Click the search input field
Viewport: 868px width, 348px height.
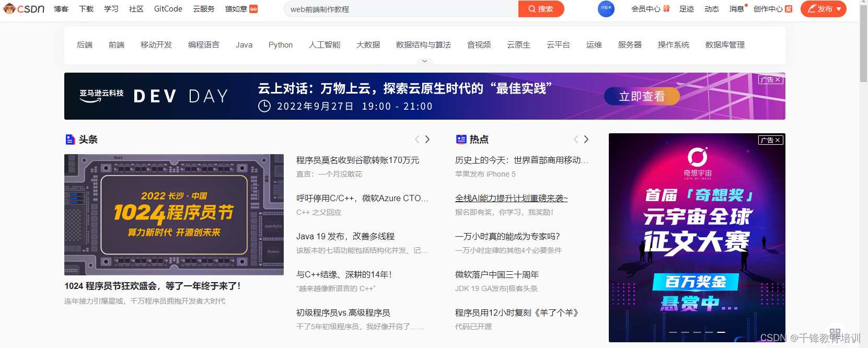401,9
